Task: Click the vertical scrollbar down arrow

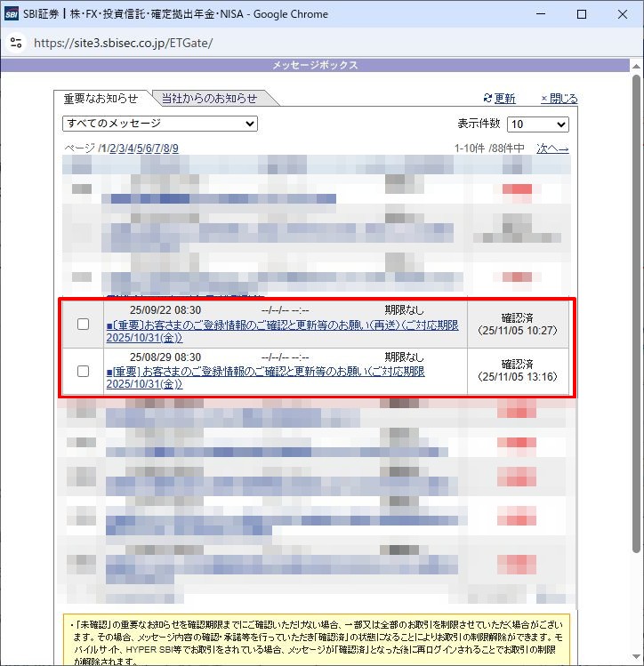Action: [636, 658]
